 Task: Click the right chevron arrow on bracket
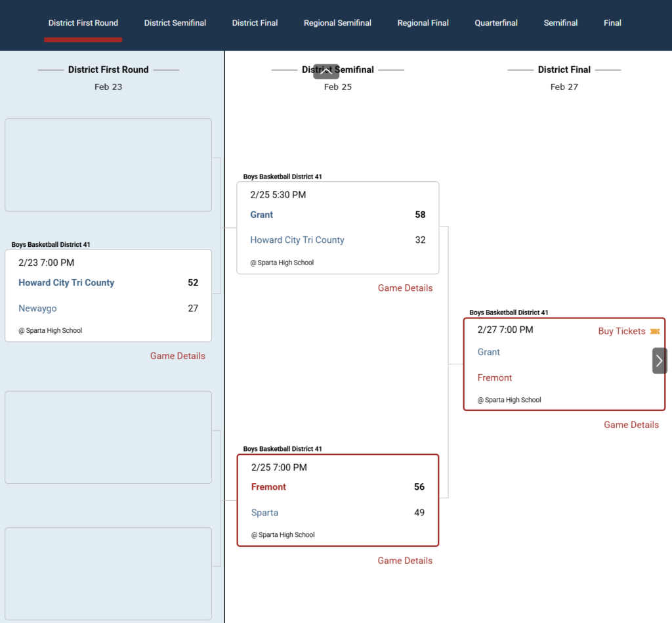pyautogui.click(x=660, y=360)
